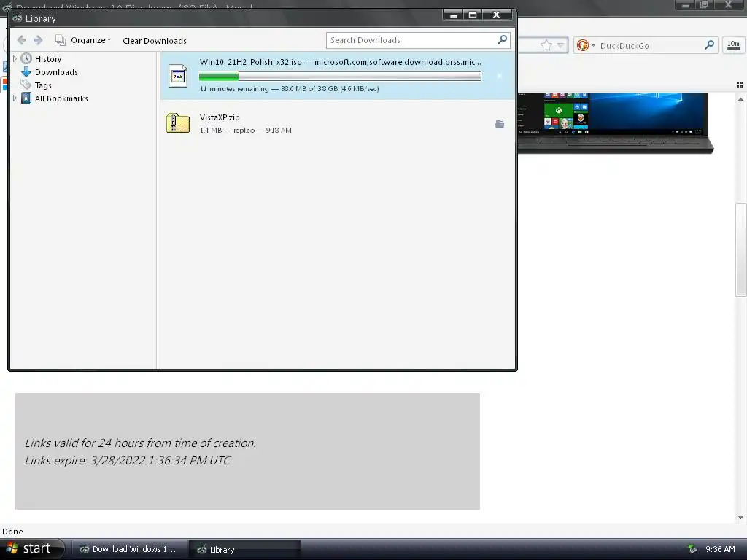This screenshot has width=747, height=560.
Task: Click the Library window title icon
Action: click(18, 18)
